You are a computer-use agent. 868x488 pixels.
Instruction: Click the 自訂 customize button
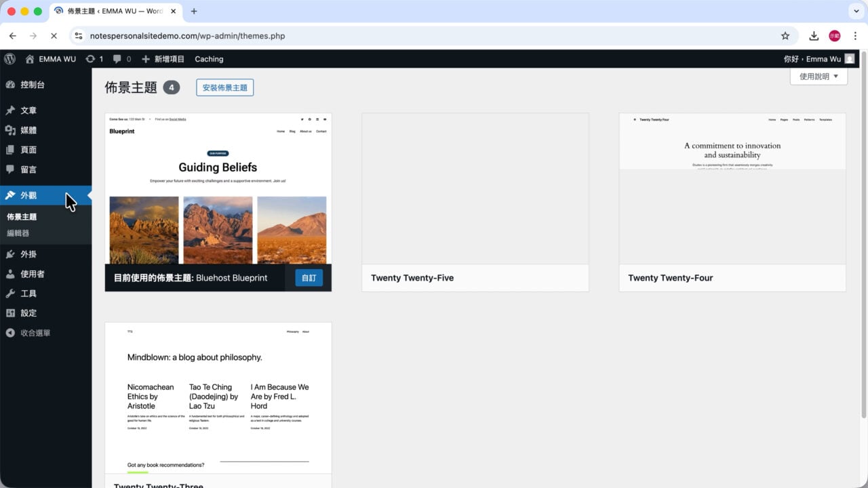309,278
